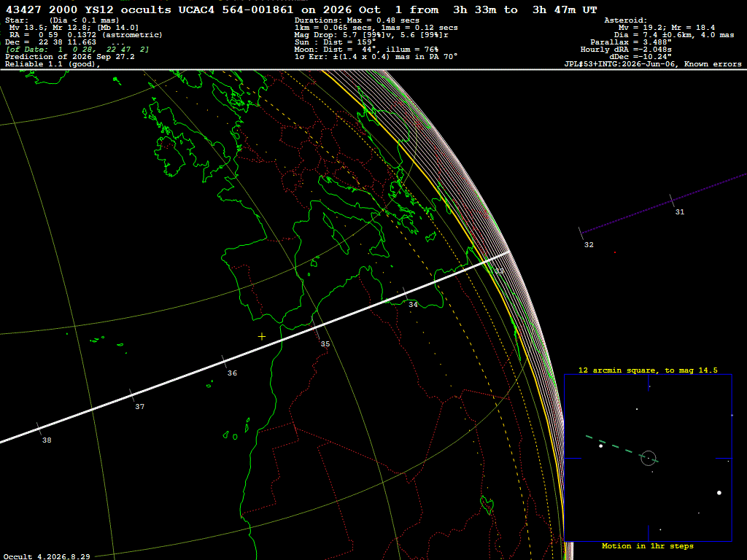Select the minute 35 tick on shadow path
This screenshot has height=560, width=747.
click(317, 329)
